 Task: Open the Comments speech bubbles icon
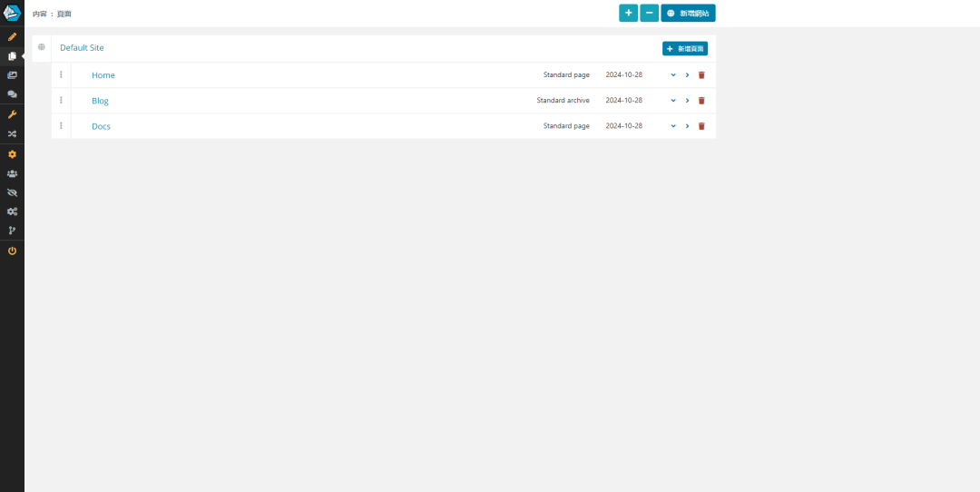point(12,94)
